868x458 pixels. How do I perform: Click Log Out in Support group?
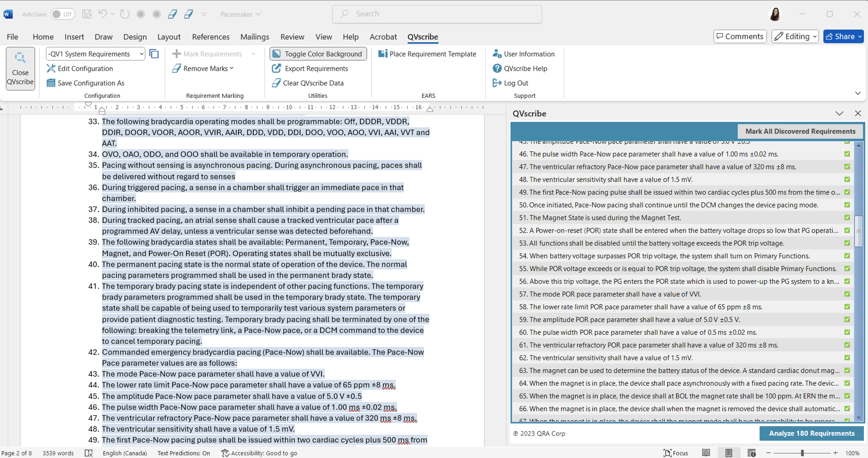pos(510,83)
